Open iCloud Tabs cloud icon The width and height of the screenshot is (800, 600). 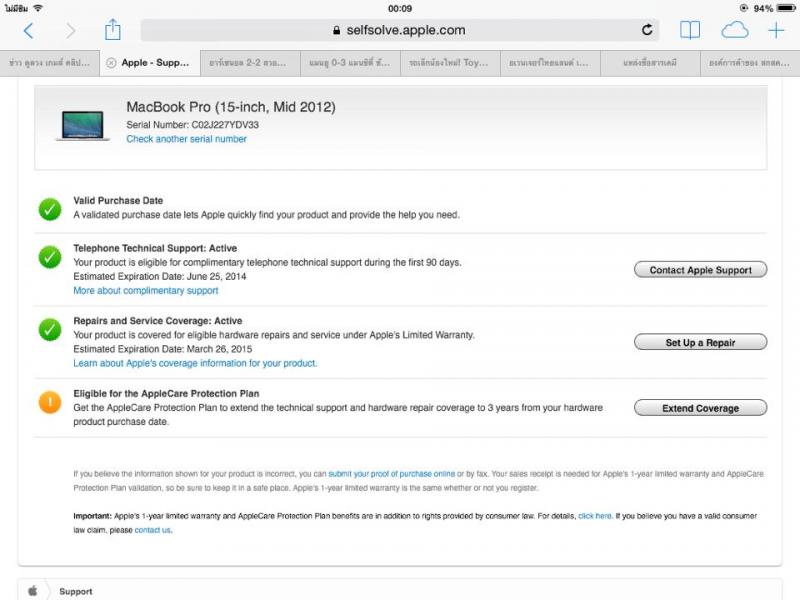735,31
